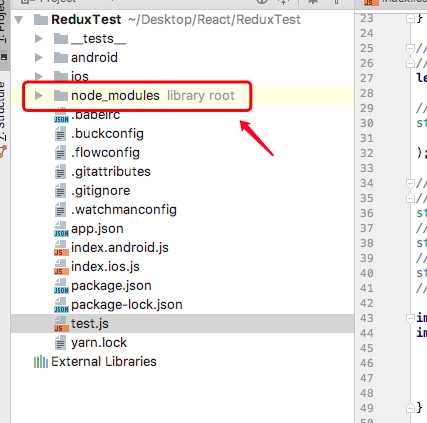Click the __tests__ folder icon

[61, 39]
